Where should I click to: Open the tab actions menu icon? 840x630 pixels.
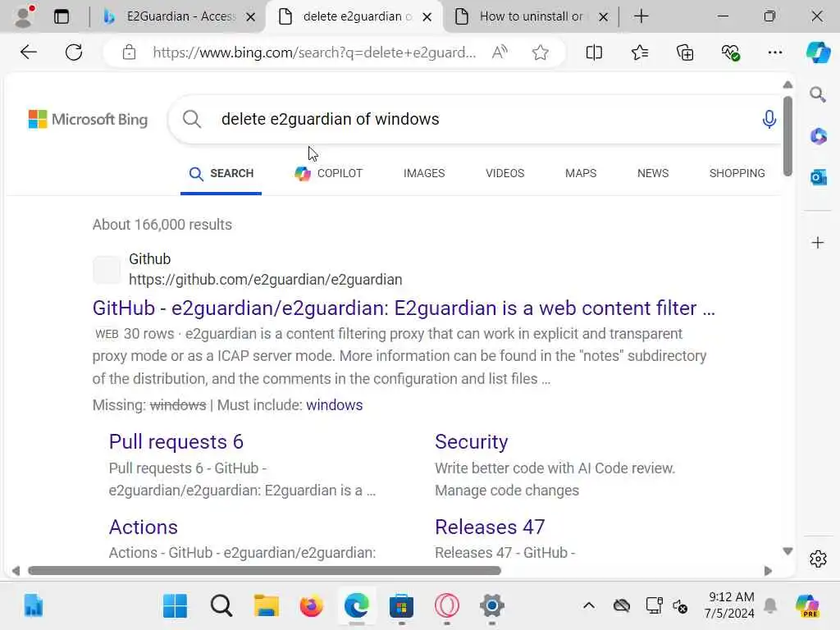(x=62, y=16)
